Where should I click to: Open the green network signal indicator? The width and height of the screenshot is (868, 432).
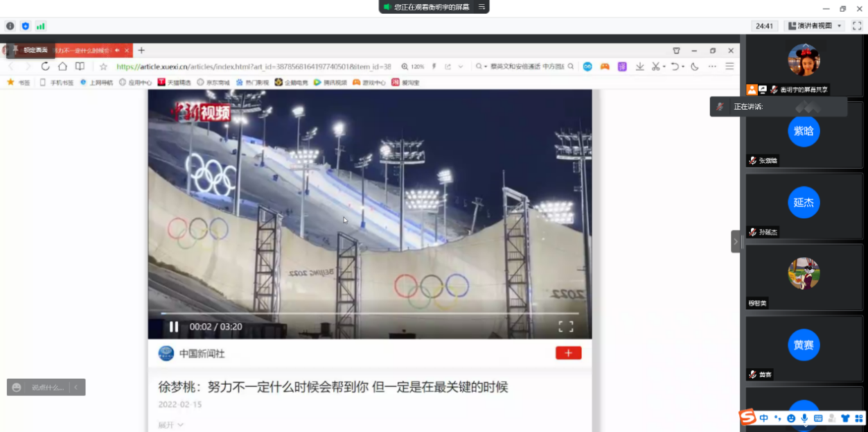click(x=41, y=26)
